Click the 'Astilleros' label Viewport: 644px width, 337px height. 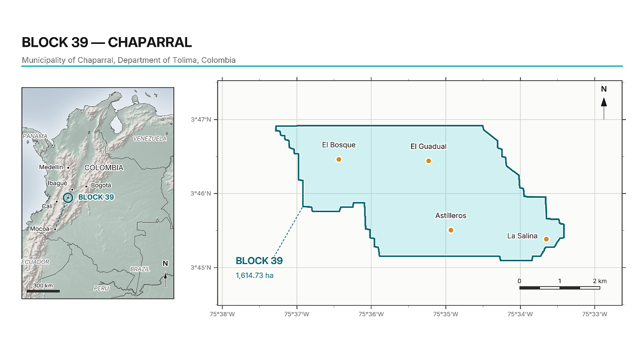451,215
